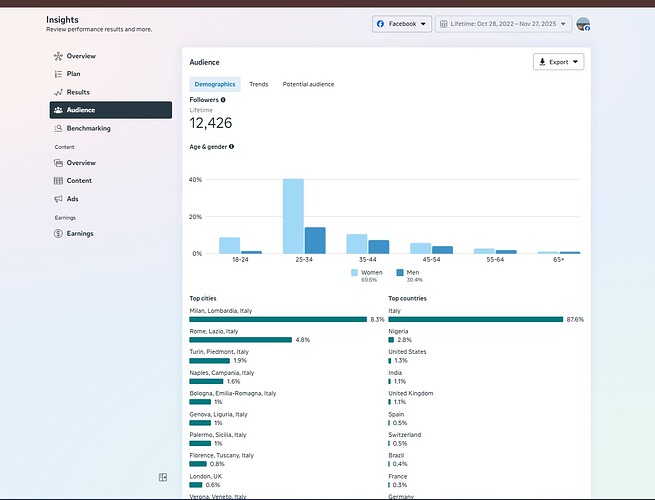Click the Age & gender info icon
The height and width of the screenshot is (500, 655).
pos(231,147)
